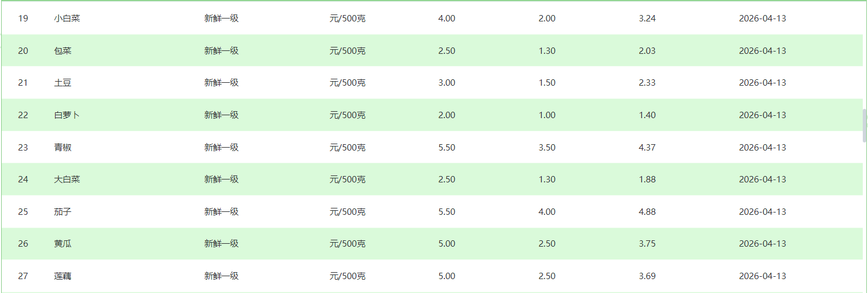Click the 2026-04-13 date in the 黄瓜 row
The image size is (868, 293).
click(763, 244)
